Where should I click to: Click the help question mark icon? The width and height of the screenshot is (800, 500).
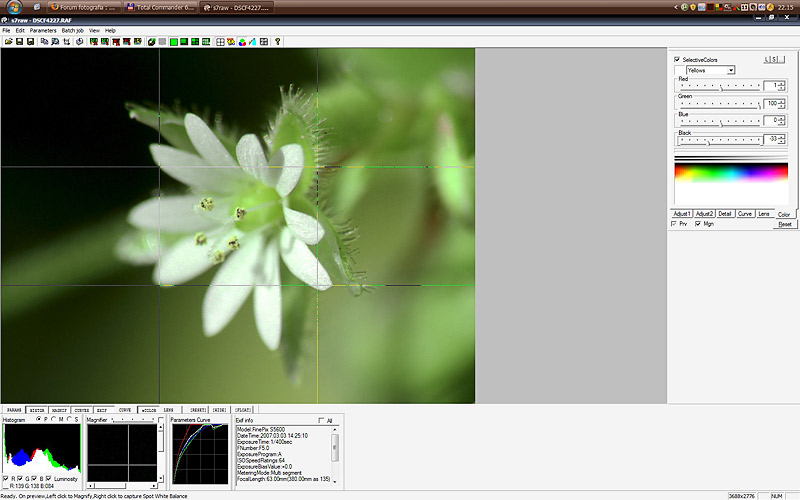pyautogui.click(x=278, y=42)
